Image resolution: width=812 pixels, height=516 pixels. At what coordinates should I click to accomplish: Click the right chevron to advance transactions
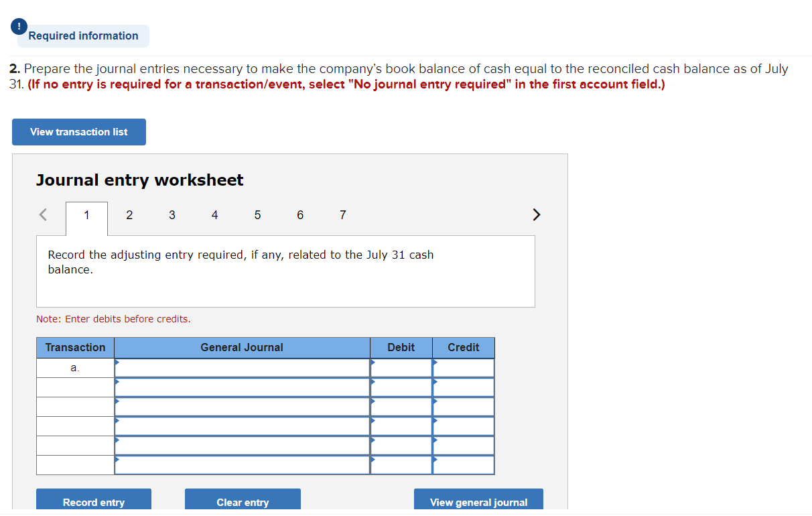[x=536, y=214]
